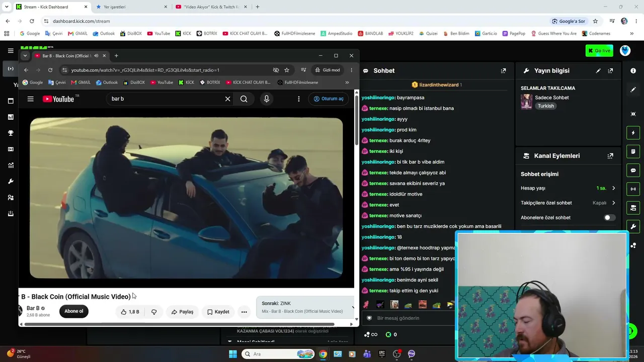Screen dimensions: 644x362
Task: Click the trophy icon in the left Kick sidebar
Action: point(11,133)
